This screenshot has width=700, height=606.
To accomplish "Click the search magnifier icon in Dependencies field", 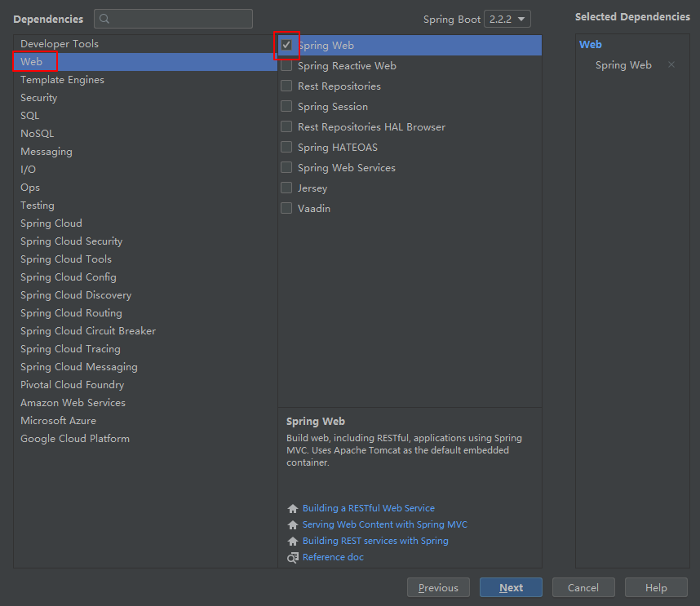I will point(104,19).
